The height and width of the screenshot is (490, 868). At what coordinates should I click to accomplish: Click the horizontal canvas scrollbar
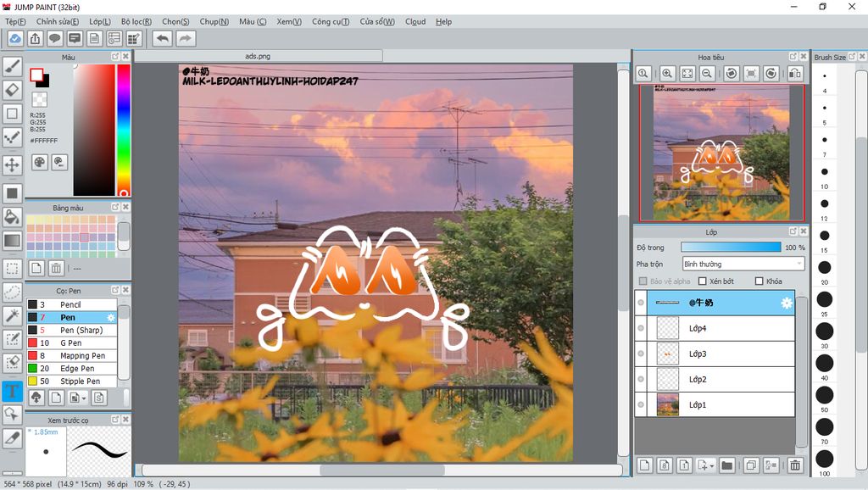382,470
